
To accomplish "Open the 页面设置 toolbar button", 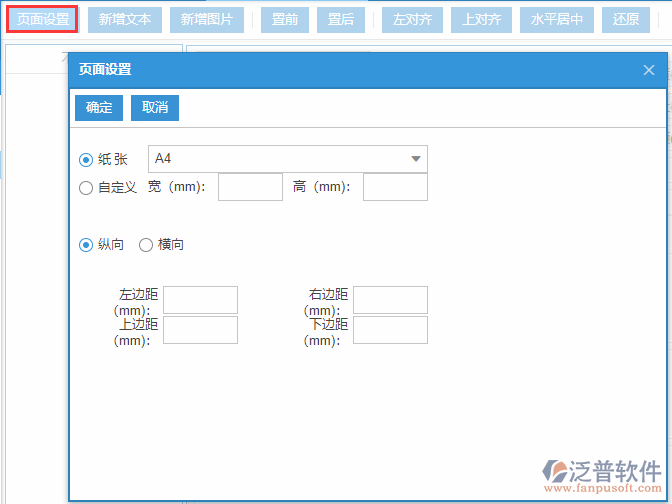I will pyautogui.click(x=42, y=19).
